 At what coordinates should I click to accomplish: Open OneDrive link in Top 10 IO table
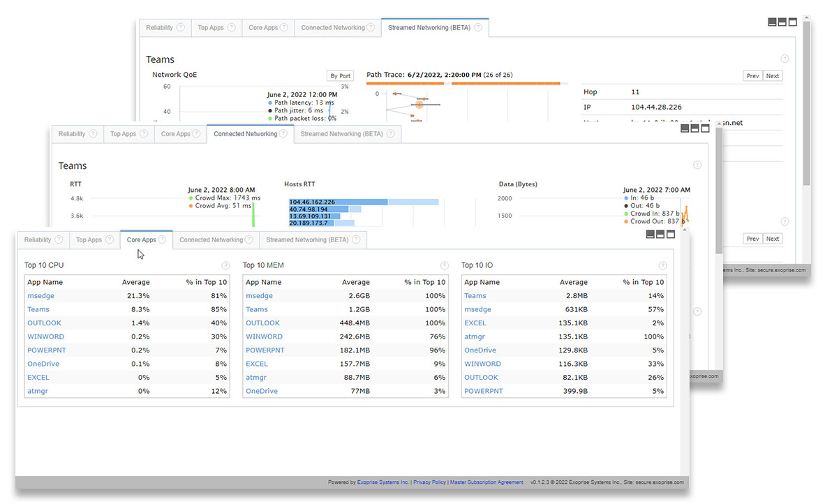[480, 350]
